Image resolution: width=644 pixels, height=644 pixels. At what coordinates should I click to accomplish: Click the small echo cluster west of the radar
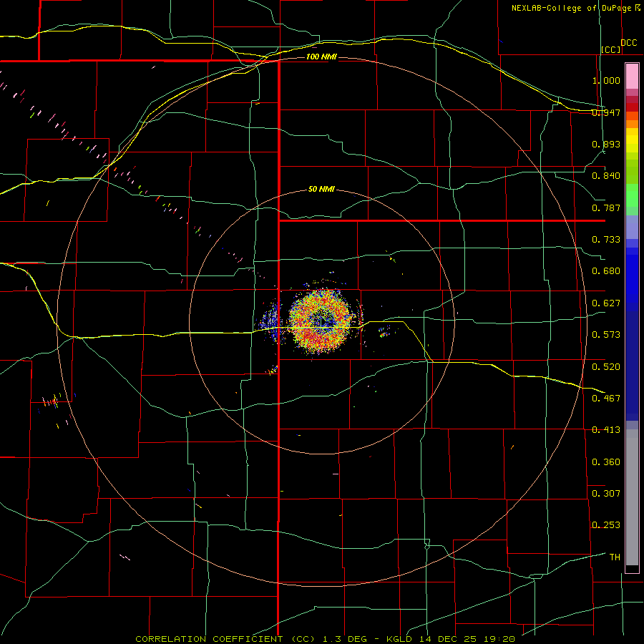(270, 323)
